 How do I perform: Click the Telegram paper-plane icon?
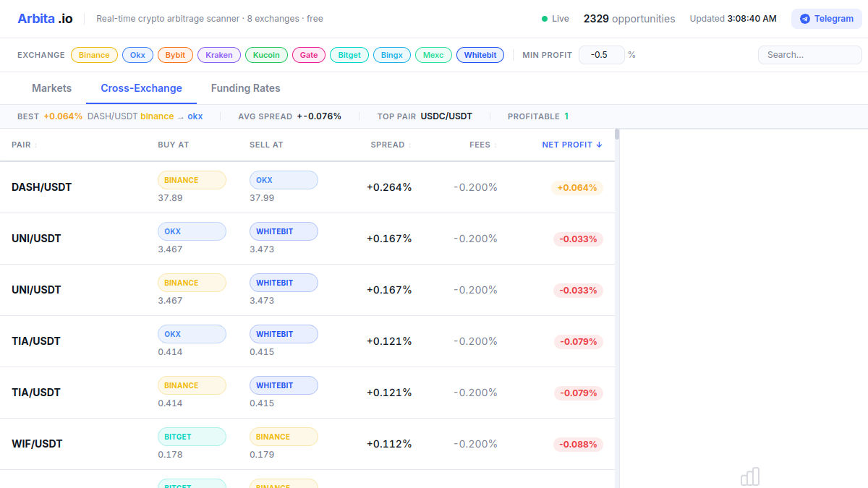(805, 19)
